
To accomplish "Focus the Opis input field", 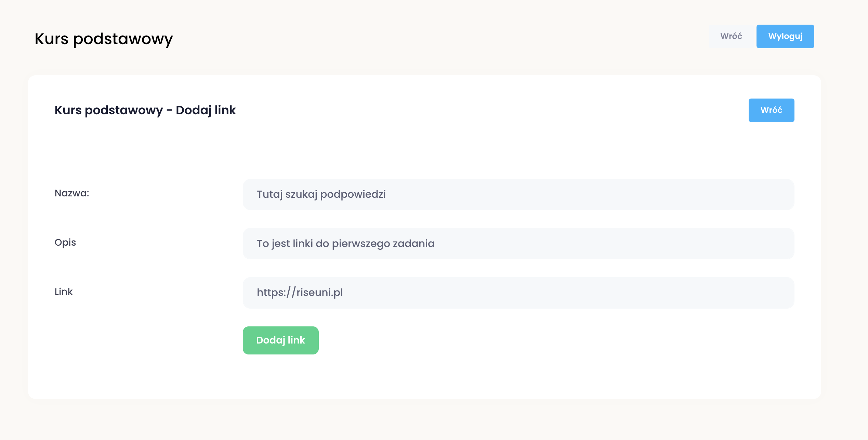I will tap(518, 244).
